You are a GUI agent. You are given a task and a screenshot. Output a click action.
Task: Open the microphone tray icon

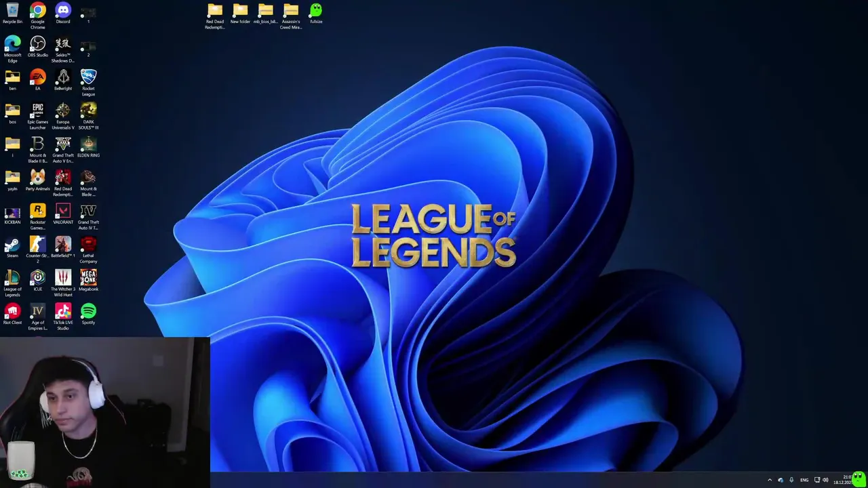click(791, 480)
